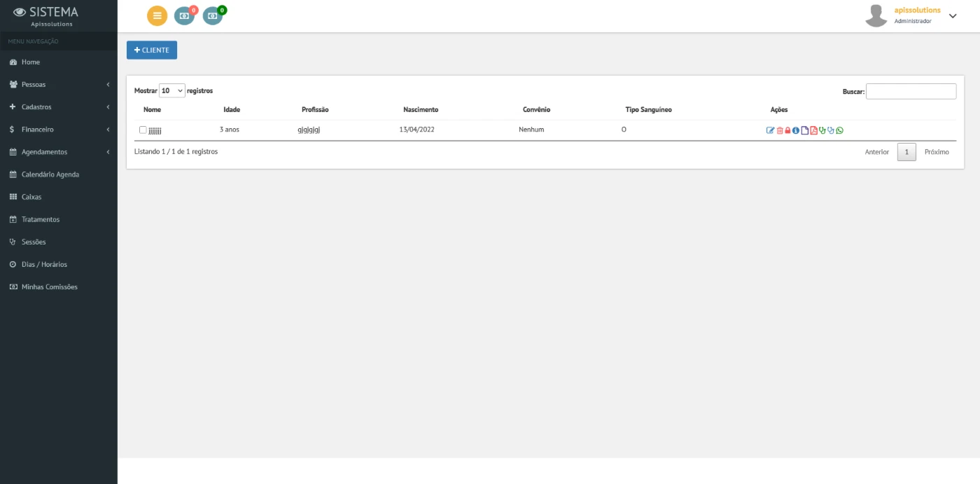Expand the Financeiro sidebar menu
This screenshot has width=980, height=484.
[59, 130]
